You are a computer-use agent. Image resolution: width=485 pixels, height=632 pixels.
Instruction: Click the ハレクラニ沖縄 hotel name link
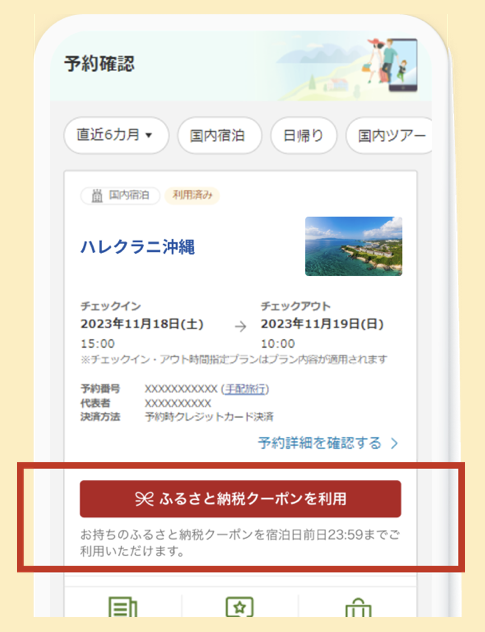[x=138, y=247]
